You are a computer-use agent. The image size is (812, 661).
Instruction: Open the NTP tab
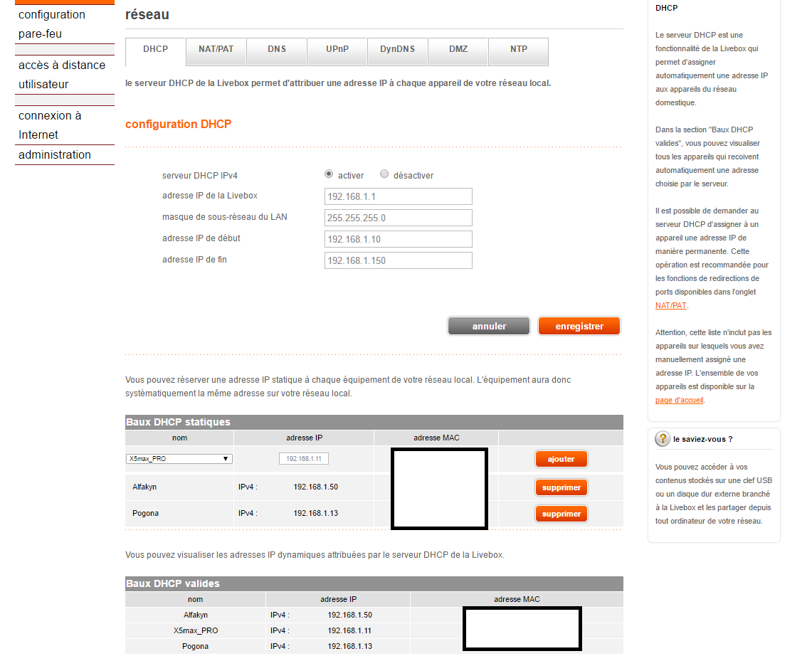(519, 49)
